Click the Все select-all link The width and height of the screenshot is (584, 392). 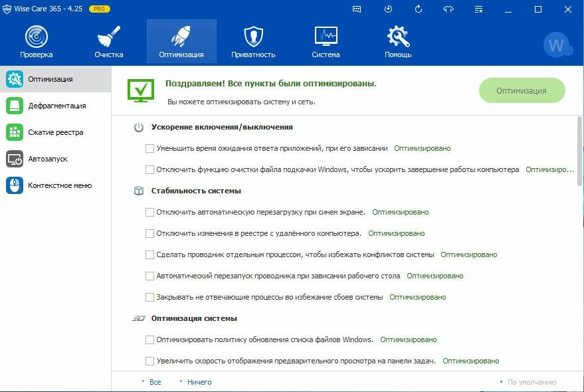[155, 382]
